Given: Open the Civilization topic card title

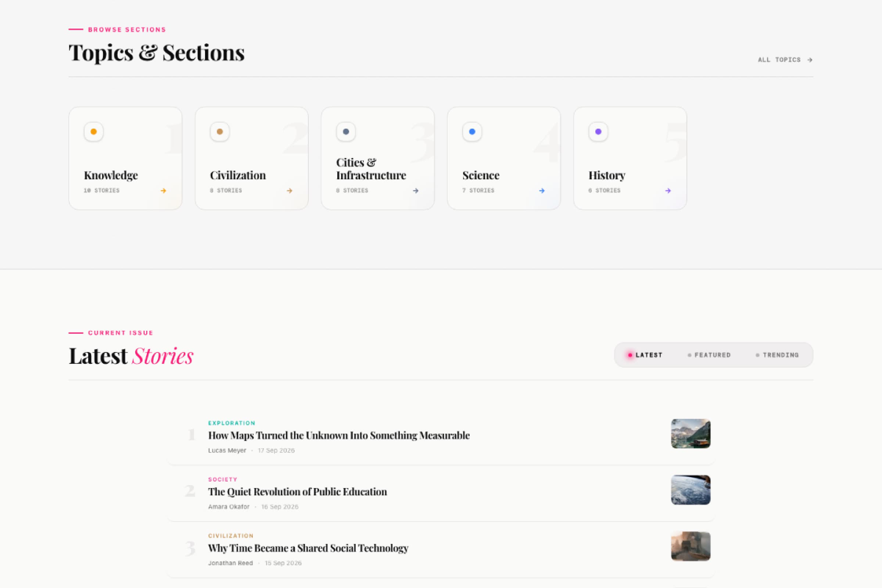Looking at the screenshot, I should click(x=238, y=175).
